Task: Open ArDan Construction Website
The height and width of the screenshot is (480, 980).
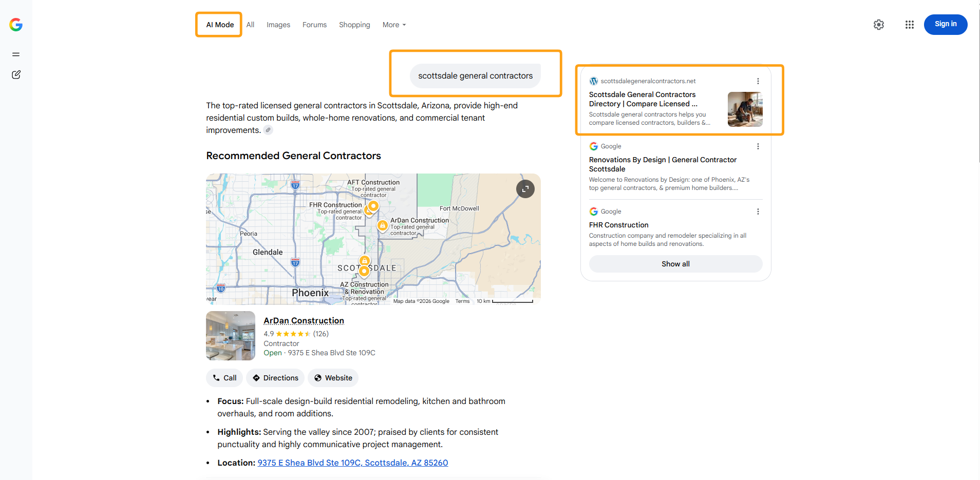Action: (x=333, y=378)
